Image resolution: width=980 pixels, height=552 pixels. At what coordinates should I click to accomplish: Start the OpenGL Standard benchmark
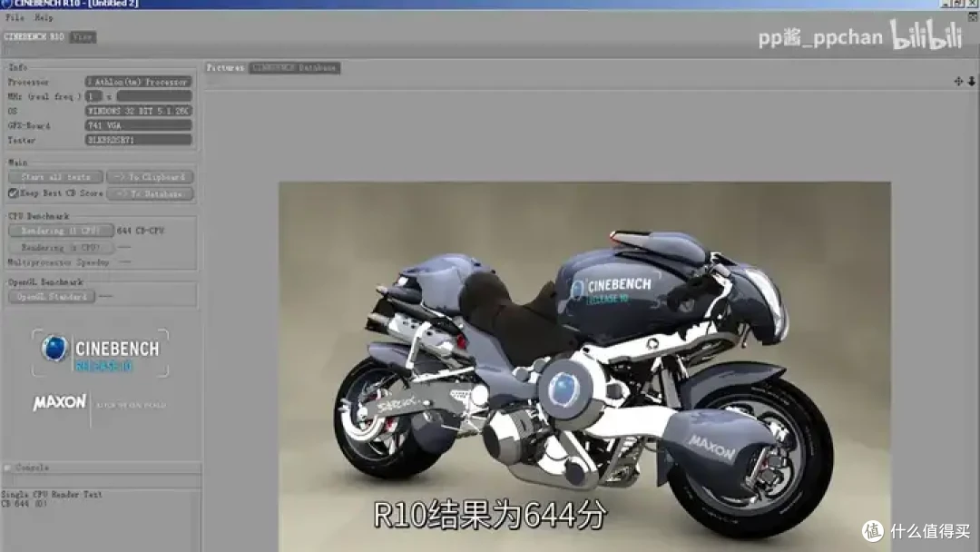[x=52, y=297]
